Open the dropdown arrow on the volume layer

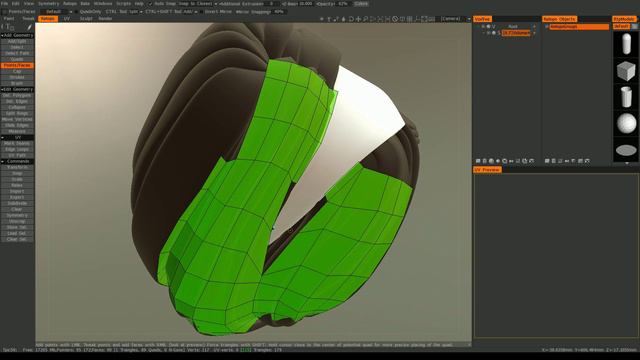click(534, 33)
